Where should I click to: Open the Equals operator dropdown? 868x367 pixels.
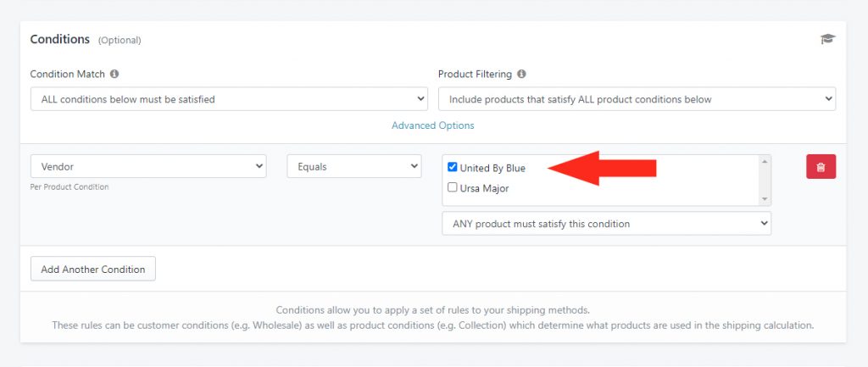[354, 166]
